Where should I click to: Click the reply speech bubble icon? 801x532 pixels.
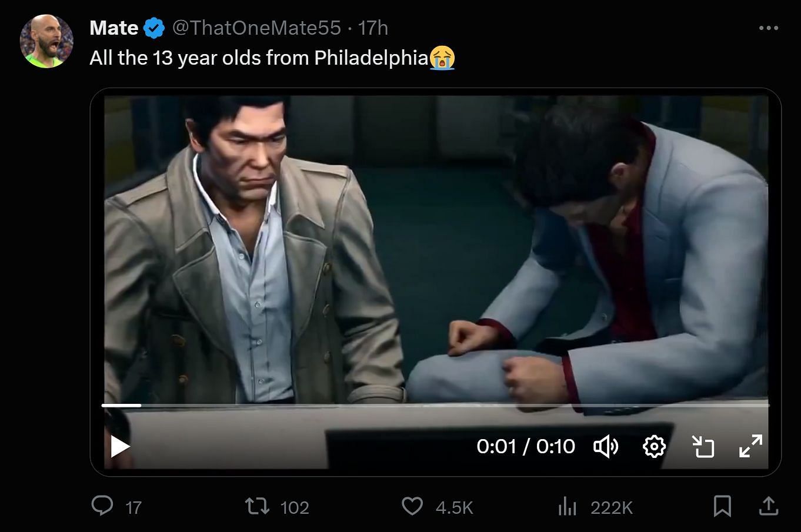point(103,506)
